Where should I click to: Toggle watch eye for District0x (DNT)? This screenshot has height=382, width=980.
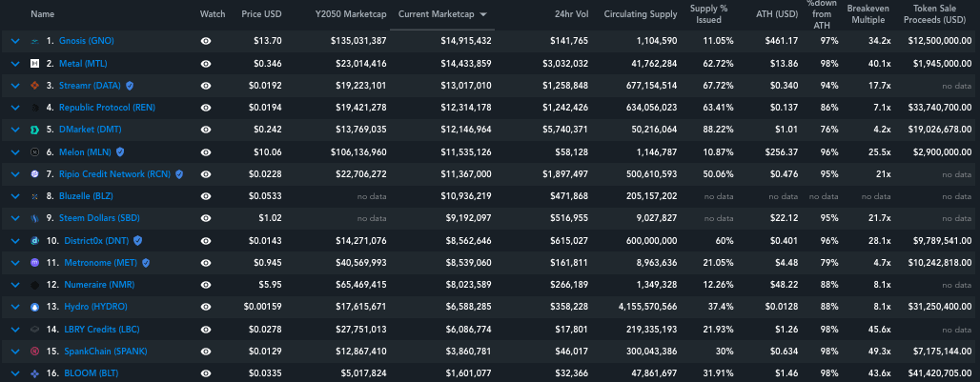click(x=206, y=241)
